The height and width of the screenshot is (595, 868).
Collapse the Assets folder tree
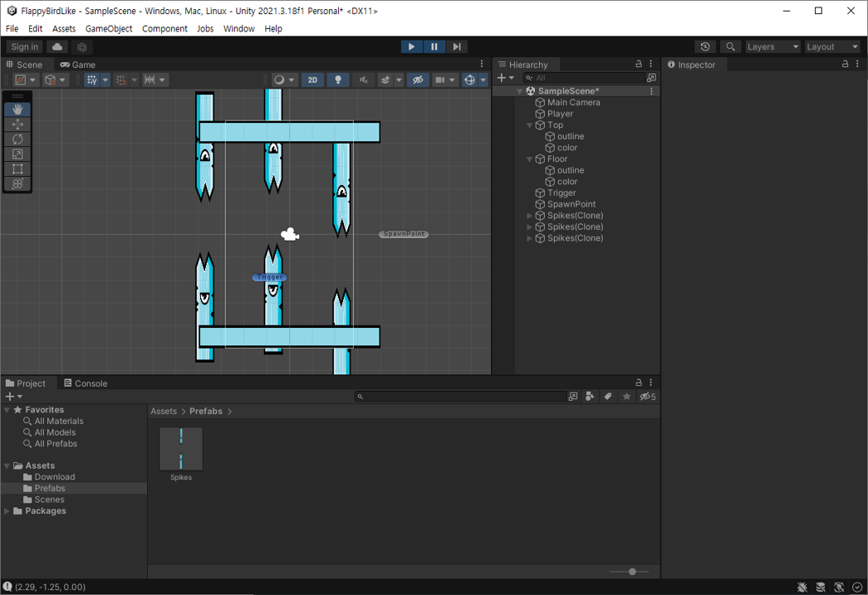(x=7, y=465)
